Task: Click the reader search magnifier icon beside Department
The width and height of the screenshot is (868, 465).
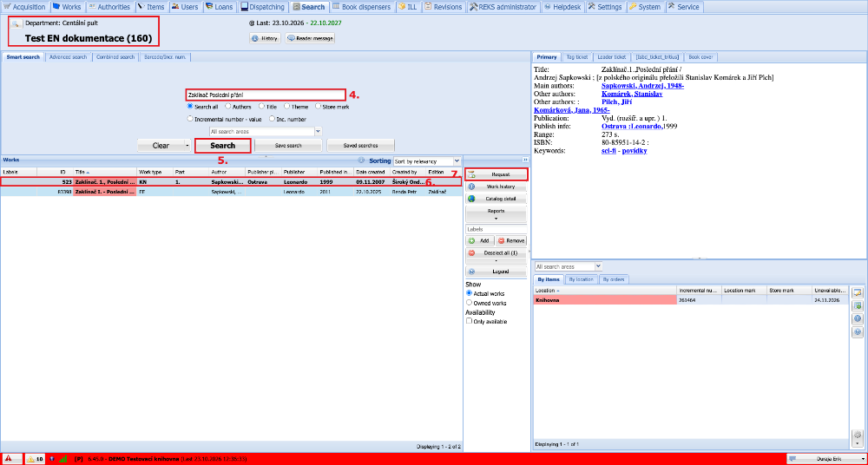Action: tap(16, 23)
